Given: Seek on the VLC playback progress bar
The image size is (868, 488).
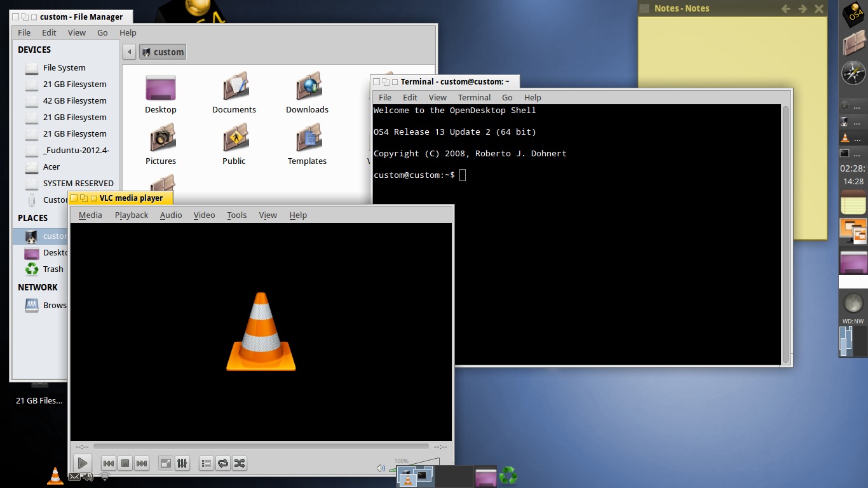Looking at the screenshot, I should tap(261, 447).
